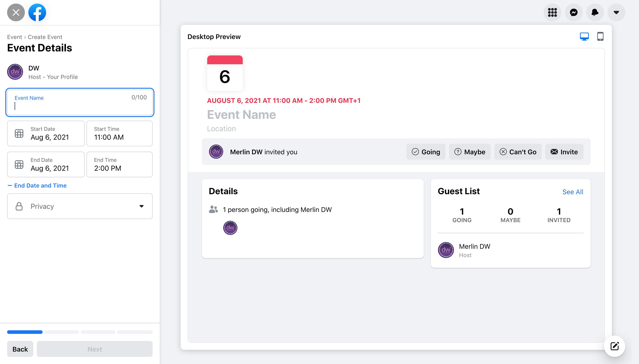Viewport: 639px width, 364px height.
Task: Select desktop preview monitor icon
Action: pos(585,36)
